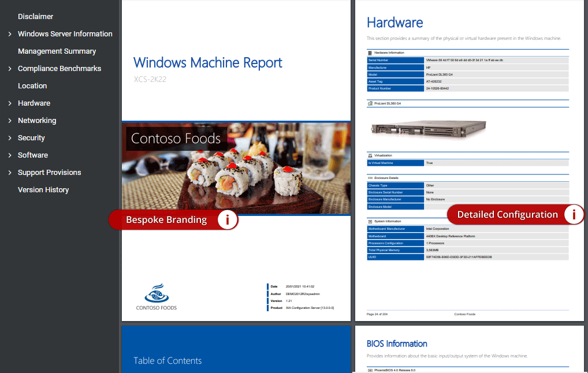588x373 pixels.
Task: Click the System Information section icon
Action: point(370,222)
